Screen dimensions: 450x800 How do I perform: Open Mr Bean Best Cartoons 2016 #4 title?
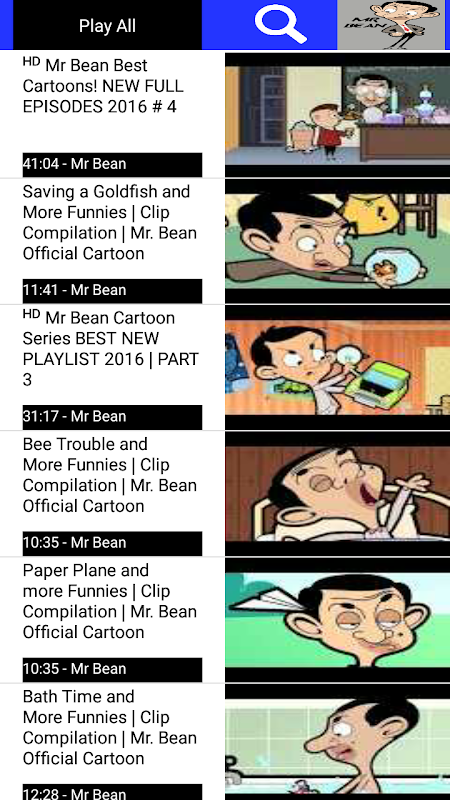point(103,86)
